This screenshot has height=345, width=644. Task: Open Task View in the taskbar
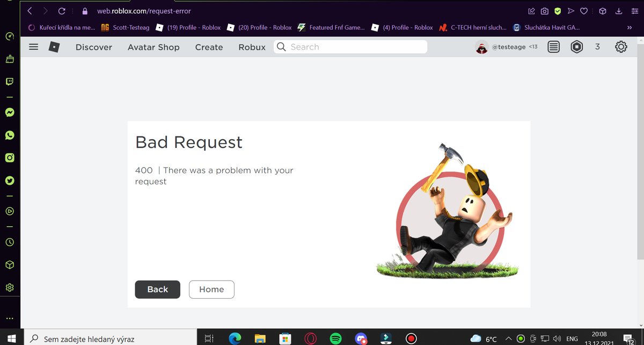pos(209,339)
